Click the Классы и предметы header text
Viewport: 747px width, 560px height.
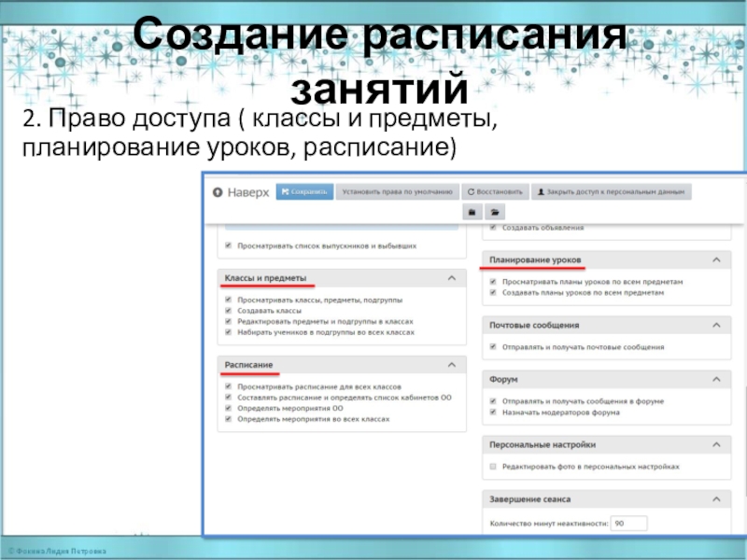[x=265, y=277]
